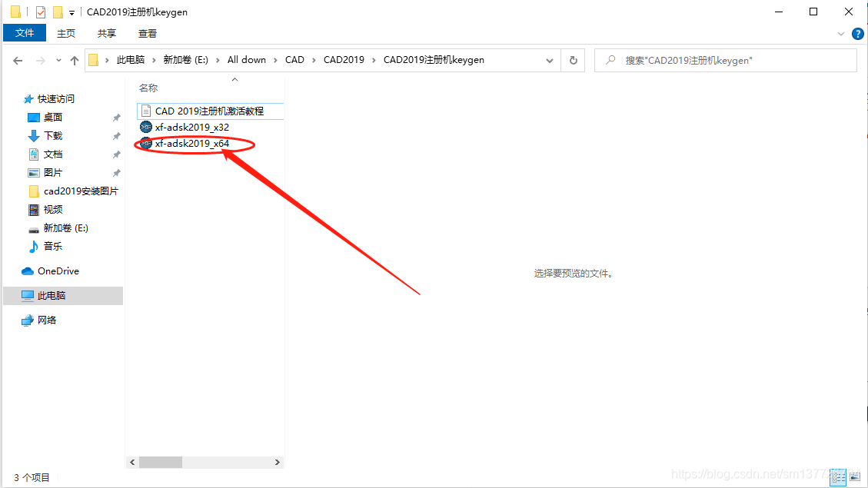Select the xf-adsk2019_x64 file
The width and height of the screenshot is (868, 488).
tap(191, 143)
